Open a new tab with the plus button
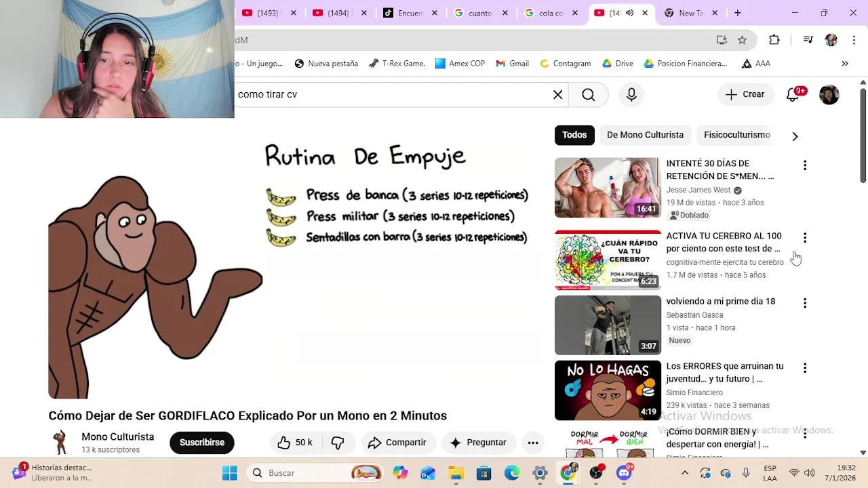This screenshot has height=488, width=868. coord(737,13)
